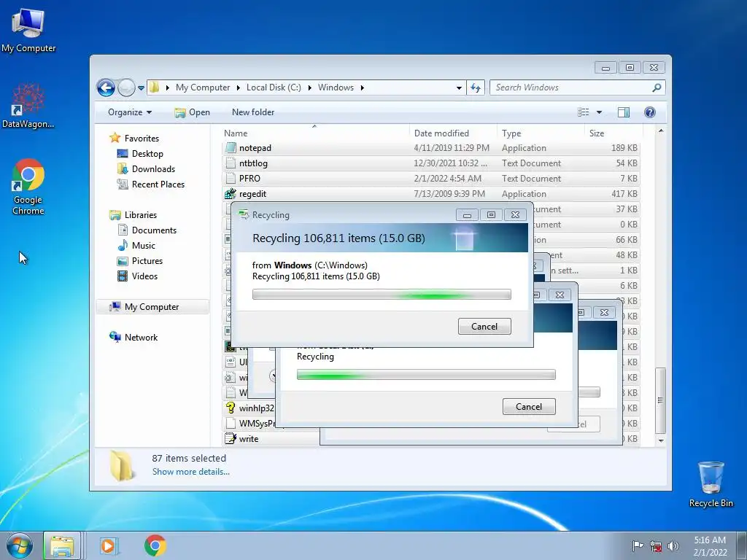Image resolution: width=747 pixels, height=560 pixels.
Task: Open Explorer help question mark icon
Action: click(650, 112)
